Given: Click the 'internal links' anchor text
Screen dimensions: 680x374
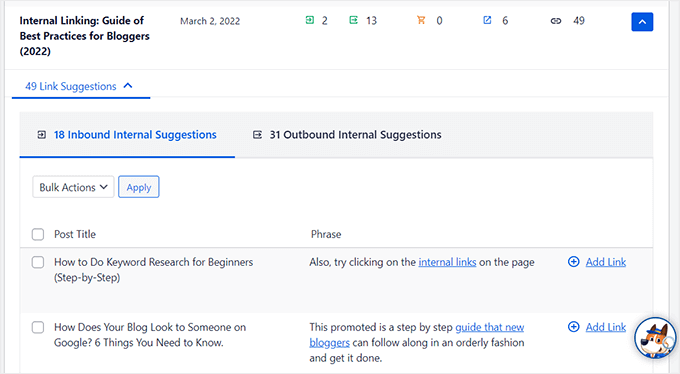Looking at the screenshot, I should [447, 262].
